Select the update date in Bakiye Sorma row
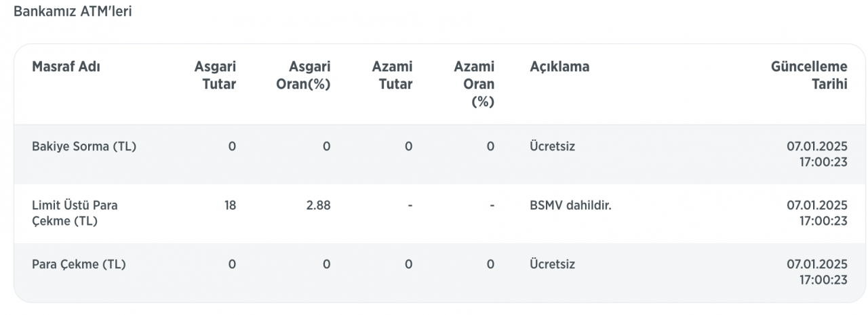 [x=817, y=154]
